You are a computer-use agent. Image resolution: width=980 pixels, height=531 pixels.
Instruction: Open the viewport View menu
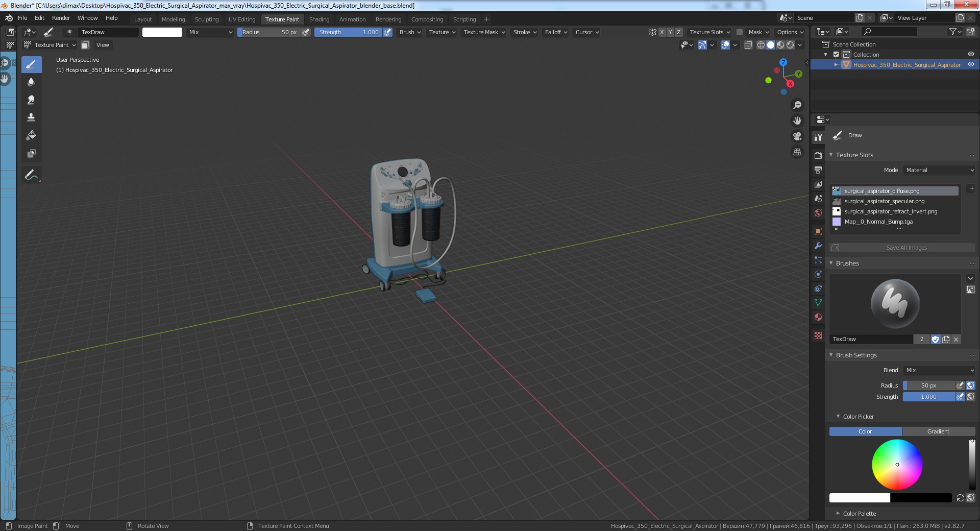tap(103, 45)
